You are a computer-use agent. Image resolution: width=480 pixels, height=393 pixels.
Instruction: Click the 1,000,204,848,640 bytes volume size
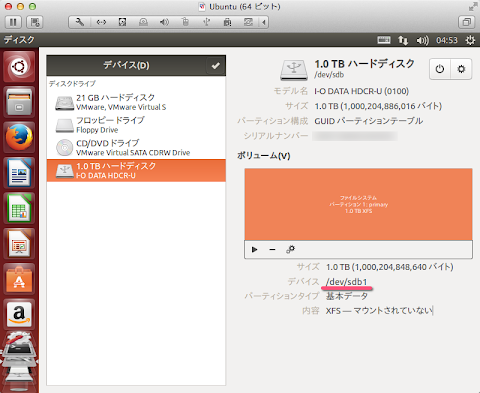[x=390, y=267]
